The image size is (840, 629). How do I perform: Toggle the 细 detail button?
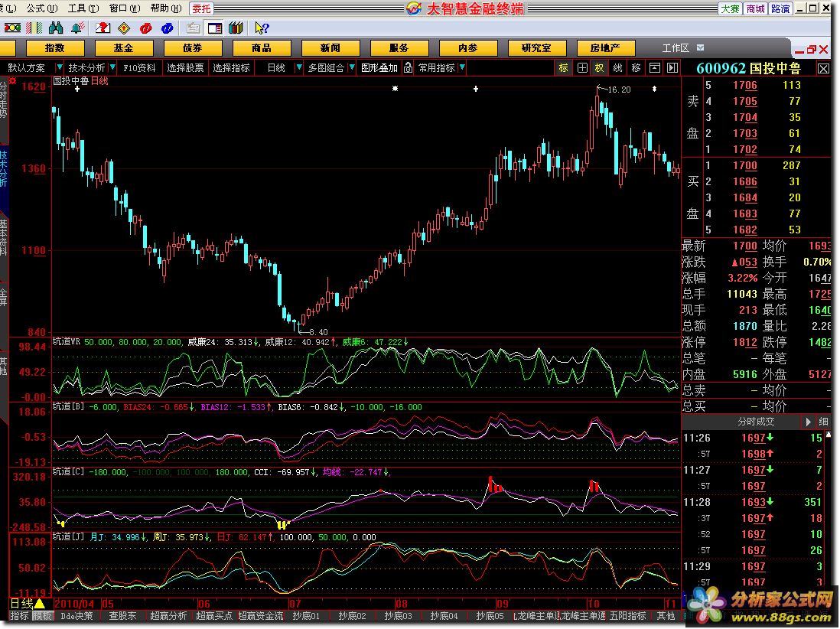824,422
